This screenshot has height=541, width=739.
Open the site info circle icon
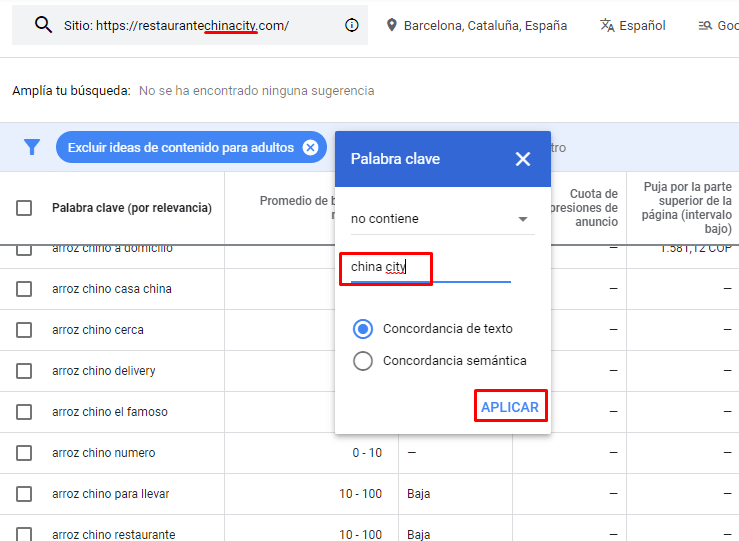pyautogui.click(x=352, y=25)
